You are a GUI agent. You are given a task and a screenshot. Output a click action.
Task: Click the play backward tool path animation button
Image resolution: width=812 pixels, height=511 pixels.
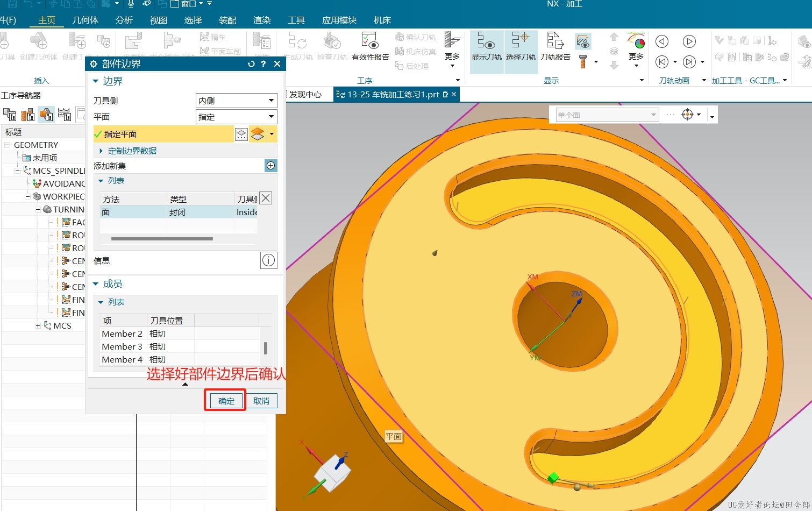[662, 41]
